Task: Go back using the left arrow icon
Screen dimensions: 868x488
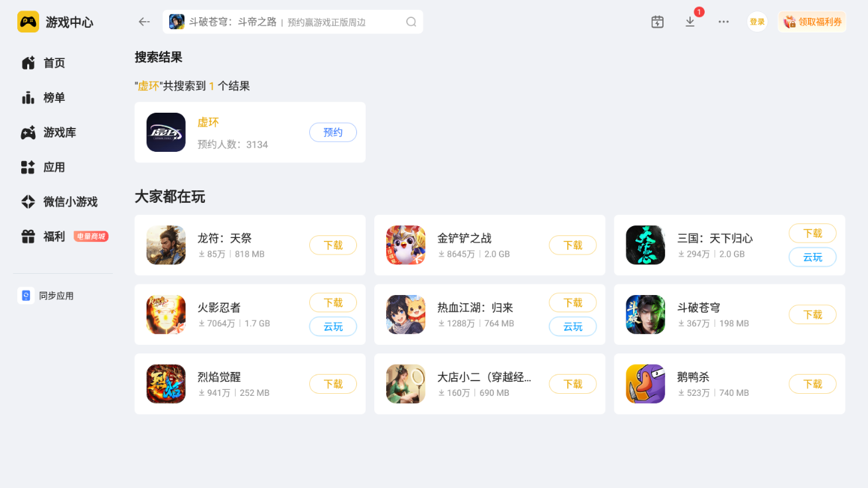Action: coord(144,22)
